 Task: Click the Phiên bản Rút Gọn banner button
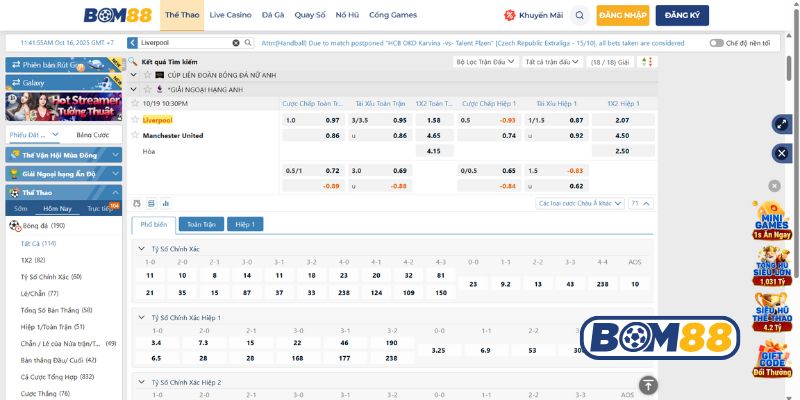point(64,65)
